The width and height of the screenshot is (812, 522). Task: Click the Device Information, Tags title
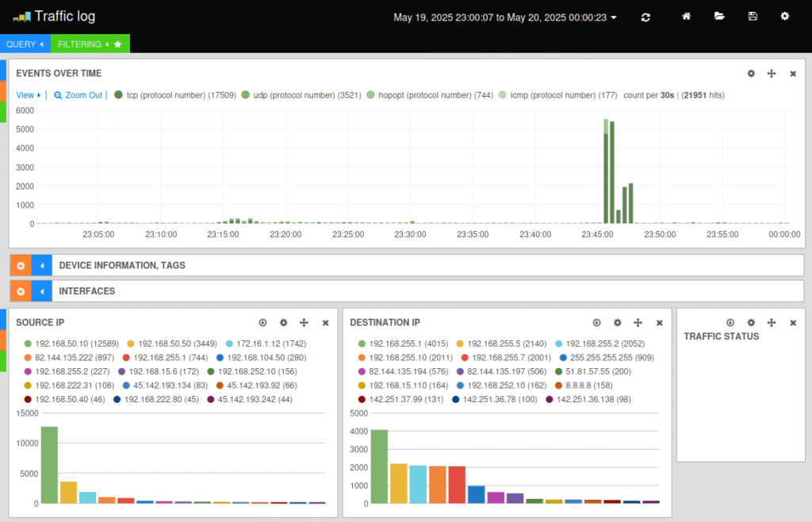click(122, 266)
